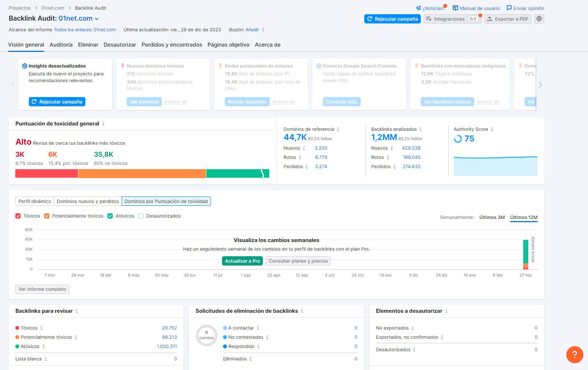Show previous insight cards with left arrow
The width and height of the screenshot is (588, 370).
point(13,85)
